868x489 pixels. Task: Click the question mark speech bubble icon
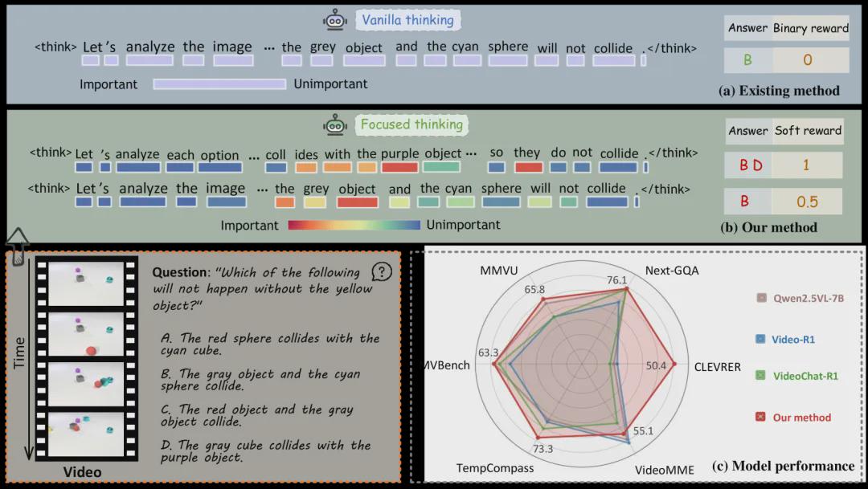click(x=383, y=272)
